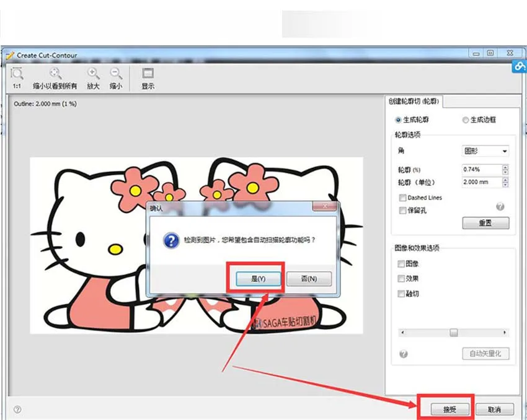Click the 轮廓 (%) input field 0.74%
Image resolution: width=527 pixels, height=420 pixels.
482,170
